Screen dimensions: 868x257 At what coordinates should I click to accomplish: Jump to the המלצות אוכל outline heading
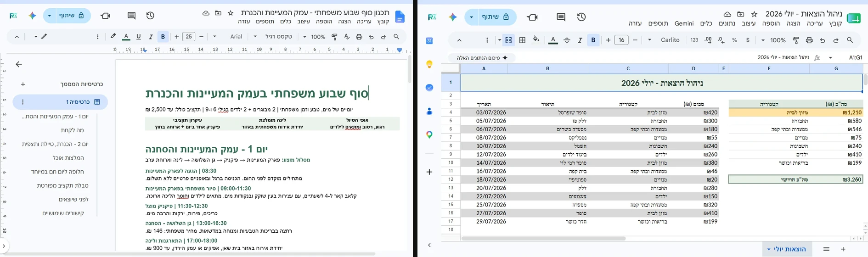click(x=68, y=158)
